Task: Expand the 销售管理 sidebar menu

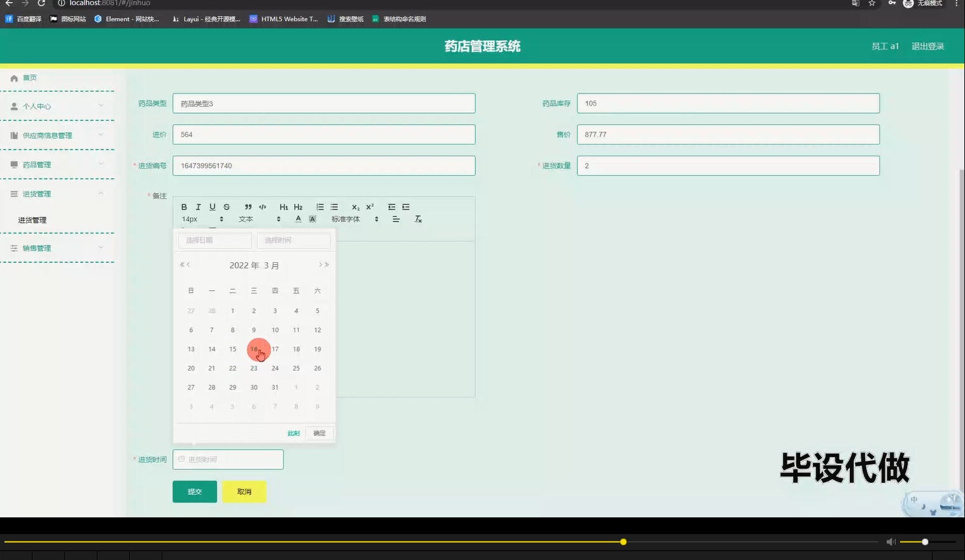Action: (57, 248)
